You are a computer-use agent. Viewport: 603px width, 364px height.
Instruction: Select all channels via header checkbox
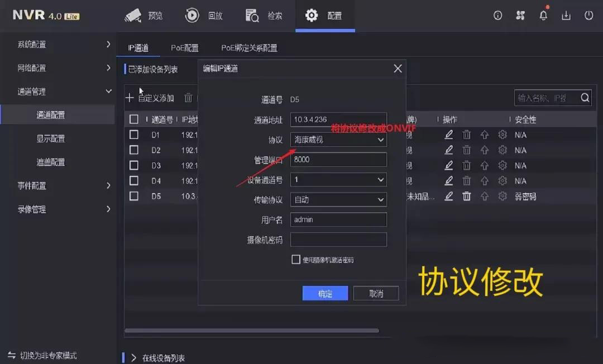click(x=133, y=119)
